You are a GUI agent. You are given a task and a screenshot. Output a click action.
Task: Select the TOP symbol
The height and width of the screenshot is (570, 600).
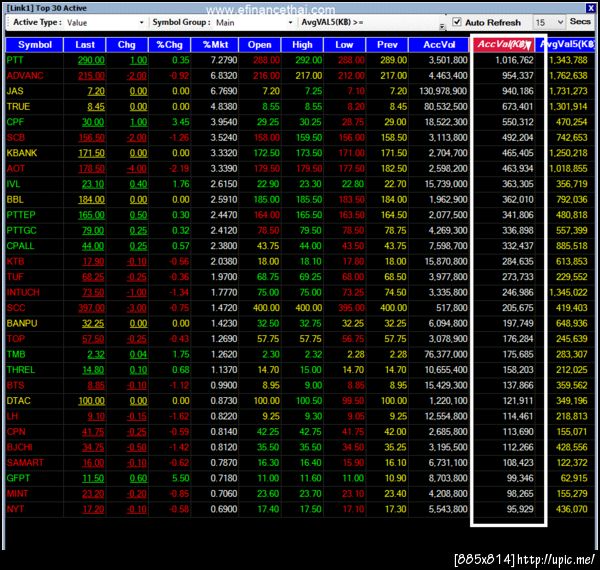16,339
